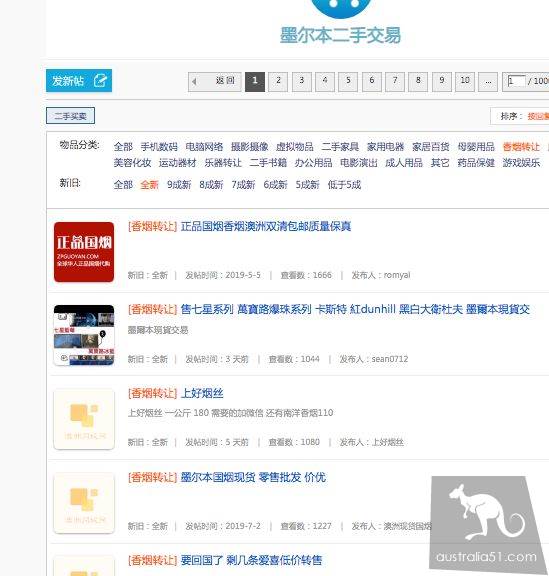
Task: Filter by 其它 category
Action: click(440, 163)
